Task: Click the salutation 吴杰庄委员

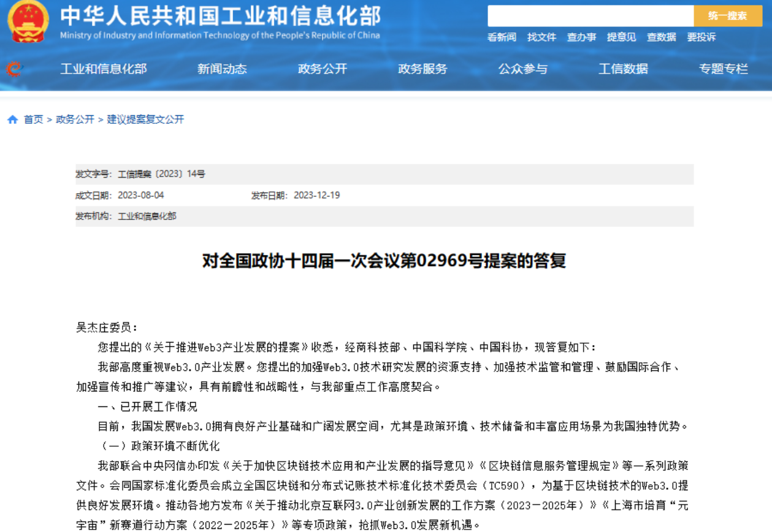Action: (107, 328)
